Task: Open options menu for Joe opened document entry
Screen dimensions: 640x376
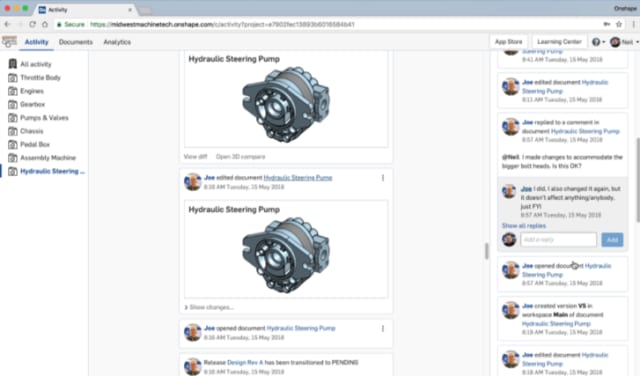Action: click(x=382, y=329)
